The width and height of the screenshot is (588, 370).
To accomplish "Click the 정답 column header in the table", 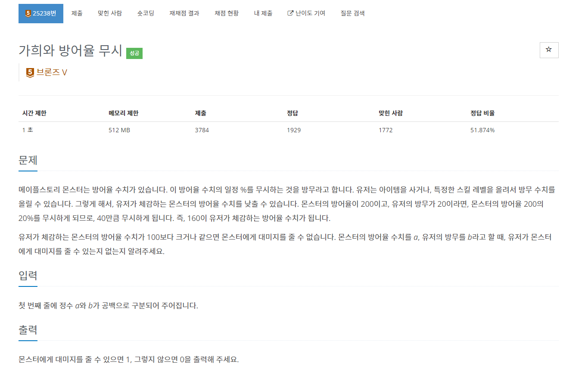I will (292, 113).
